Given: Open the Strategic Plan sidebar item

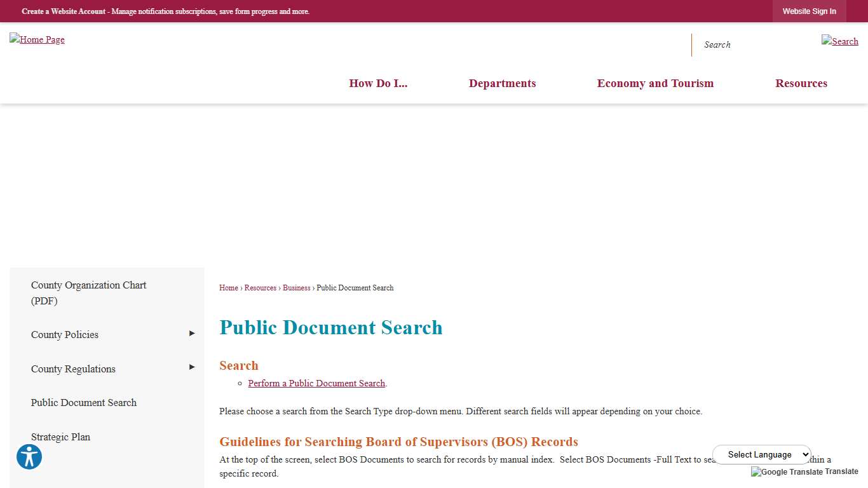Looking at the screenshot, I should pos(60,437).
